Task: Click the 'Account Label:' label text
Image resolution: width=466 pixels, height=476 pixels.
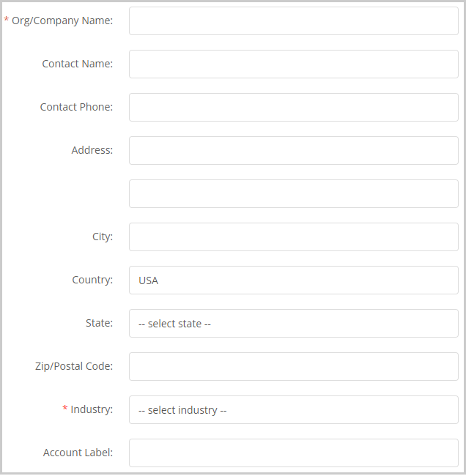Action: 78,453
